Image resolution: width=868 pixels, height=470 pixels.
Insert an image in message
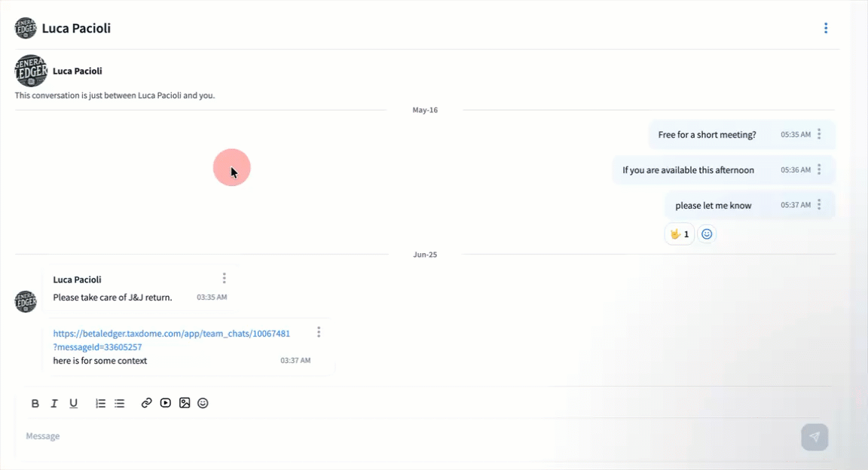click(185, 403)
